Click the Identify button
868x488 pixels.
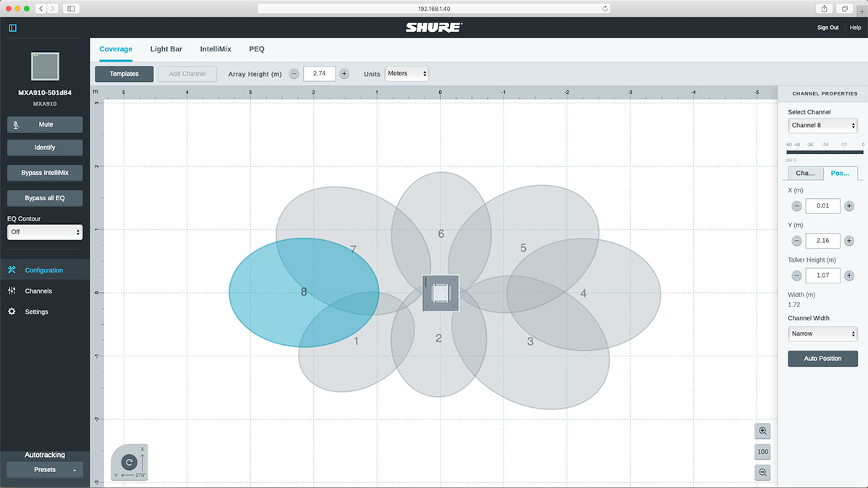[45, 147]
